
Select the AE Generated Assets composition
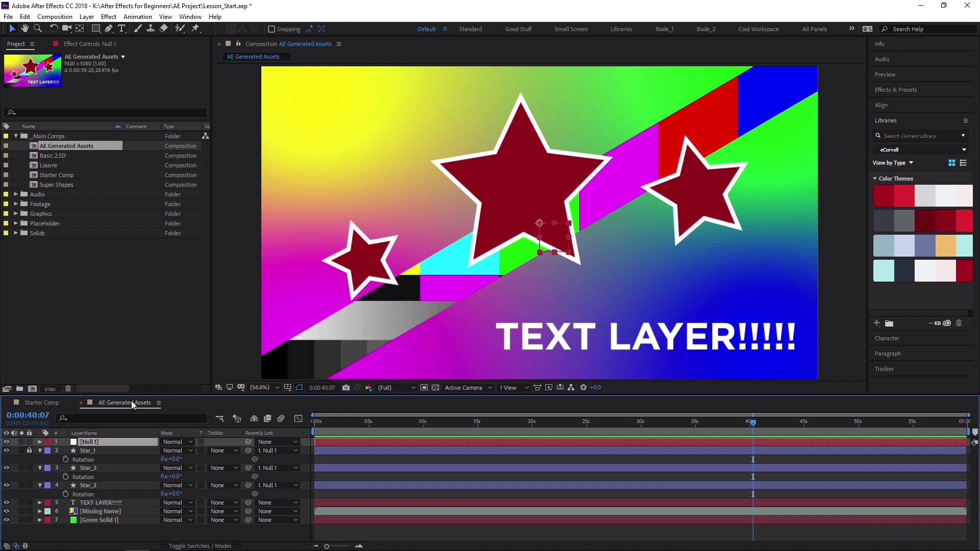(67, 145)
